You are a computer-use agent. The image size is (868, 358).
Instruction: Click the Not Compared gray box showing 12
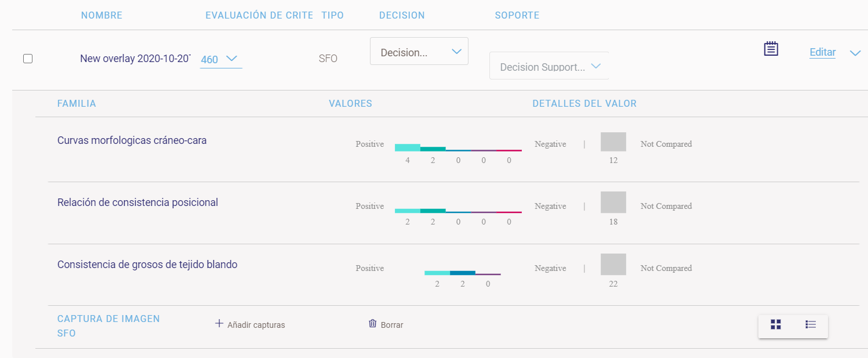pyautogui.click(x=613, y=142)
